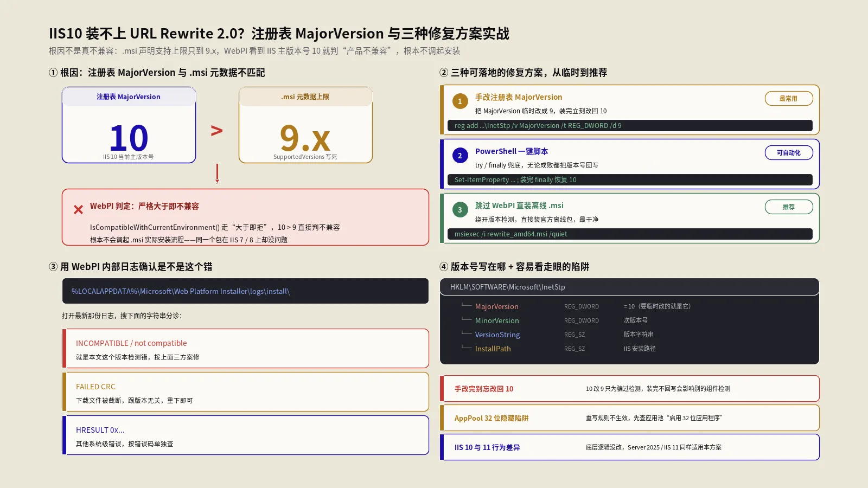The height and width of the screenshot is (488, 868).
Task: Click the AppPool 32 位隐藏陷阱 title
Action: tap(492, 418)
